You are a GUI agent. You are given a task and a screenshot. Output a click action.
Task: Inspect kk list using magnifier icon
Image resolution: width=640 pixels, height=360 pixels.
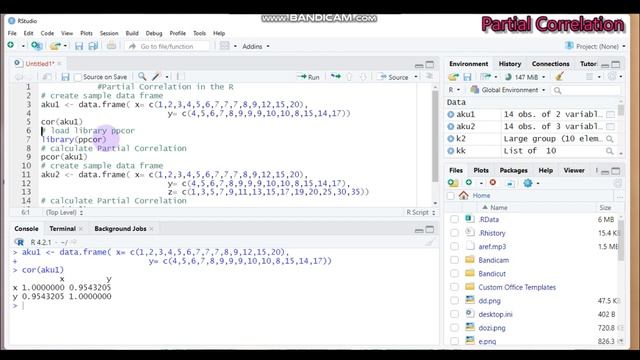610,151
